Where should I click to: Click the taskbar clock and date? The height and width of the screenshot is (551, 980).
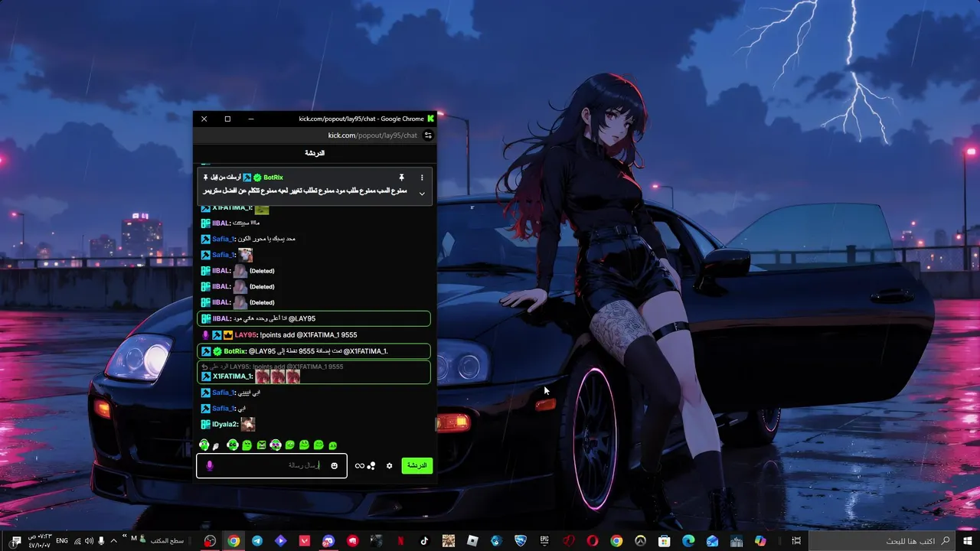click(x=40, y=541)
